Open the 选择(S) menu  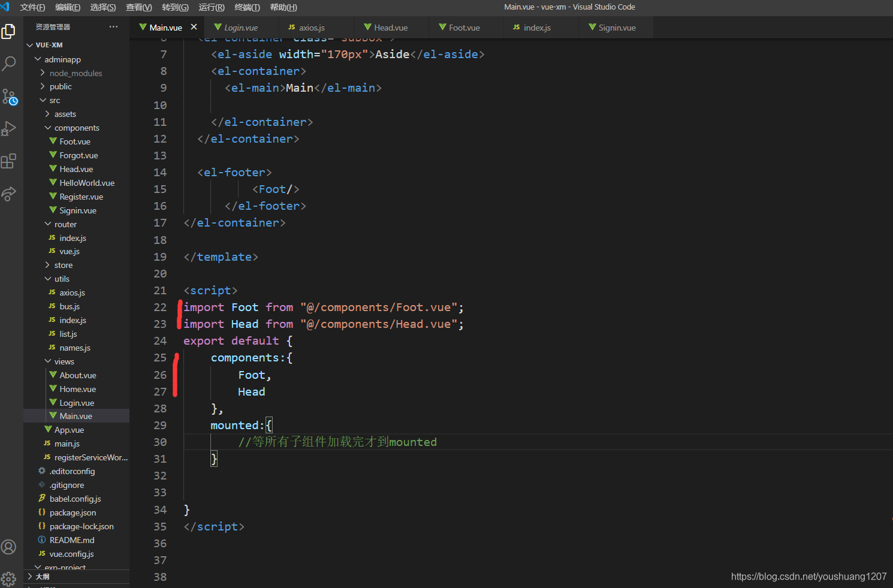[103, 7]
